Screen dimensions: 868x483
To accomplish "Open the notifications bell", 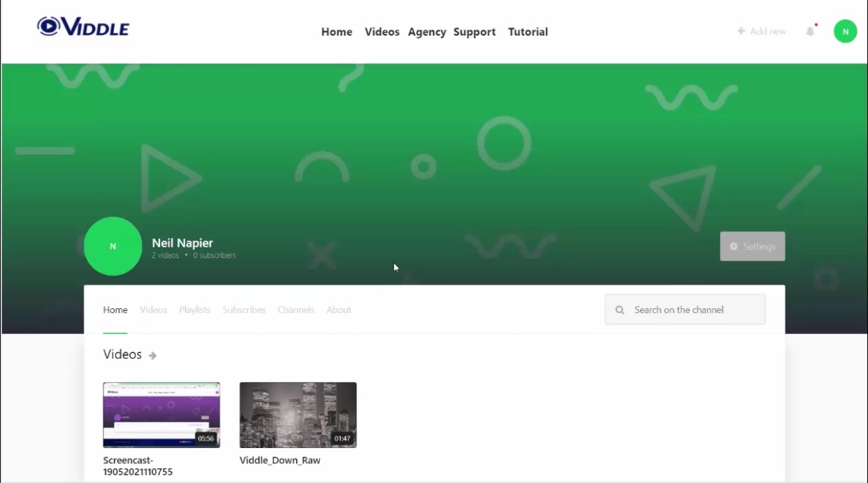I will [x=811, y=31].
